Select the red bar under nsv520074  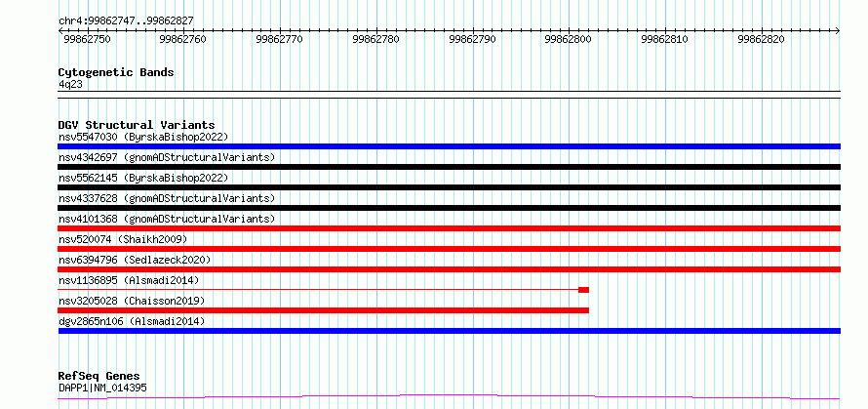449,249
